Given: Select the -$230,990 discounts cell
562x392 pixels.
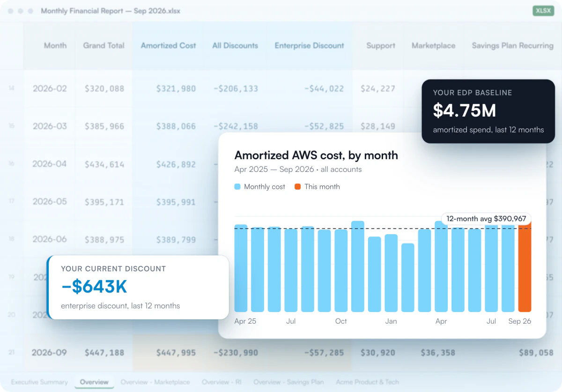Looking at the screenshot, I should pyautogui.click(x=236, y=353).
